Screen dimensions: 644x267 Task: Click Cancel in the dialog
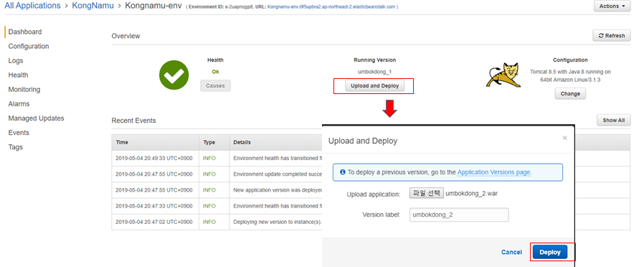pyautogui.click(x=512, y=252)
